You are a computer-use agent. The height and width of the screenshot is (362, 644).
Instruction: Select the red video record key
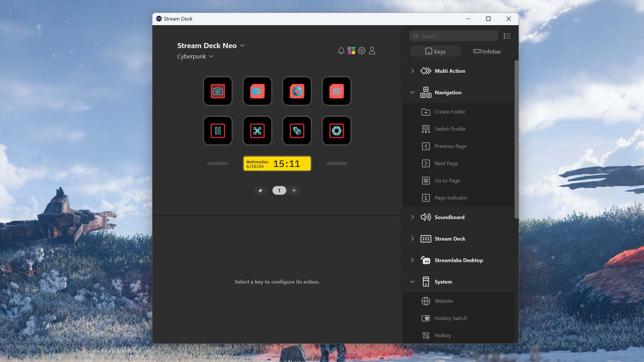click(257, 91)
